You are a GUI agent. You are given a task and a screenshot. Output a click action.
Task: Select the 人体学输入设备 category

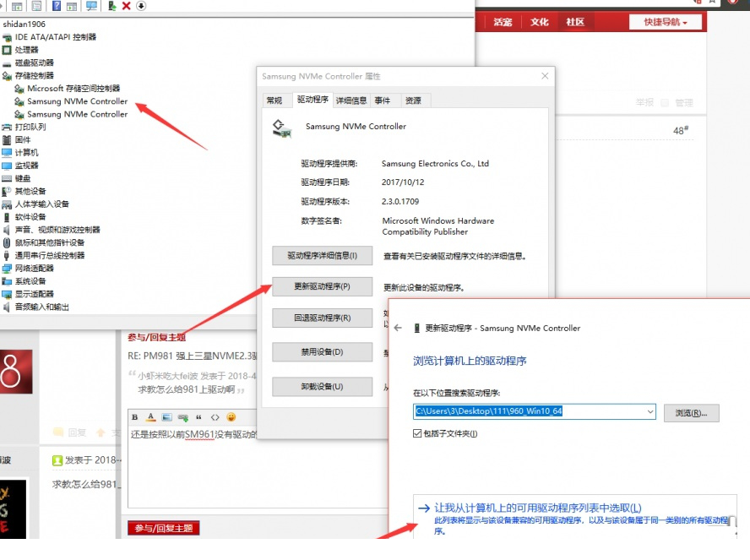pyautogui.click(x=41, y=204)
